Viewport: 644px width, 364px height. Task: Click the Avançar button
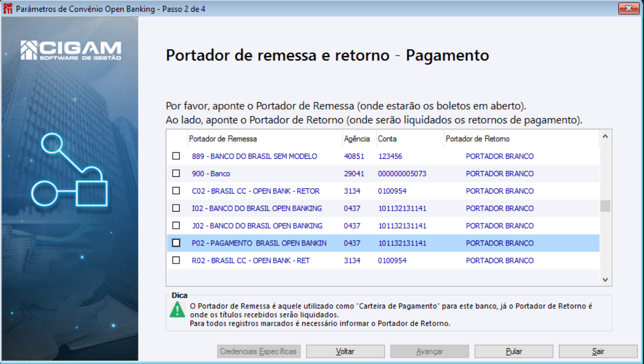[x=430, y=351]
